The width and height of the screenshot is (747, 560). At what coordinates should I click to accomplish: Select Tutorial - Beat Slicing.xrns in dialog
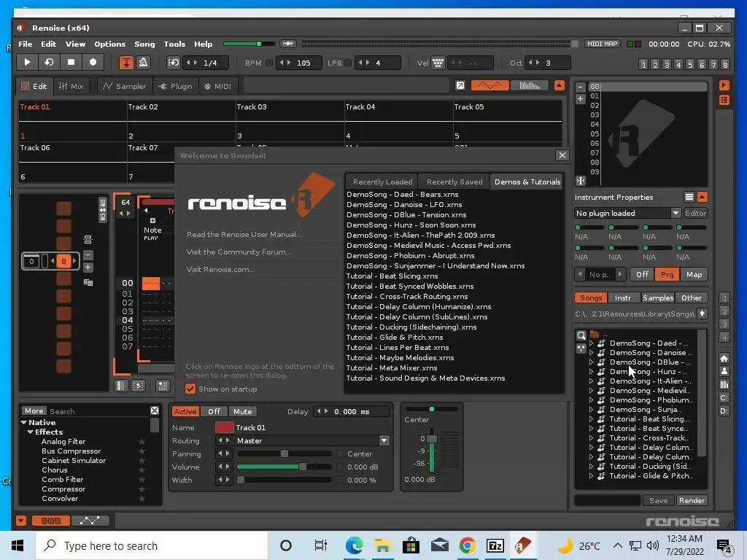click(x=392, y=276)
